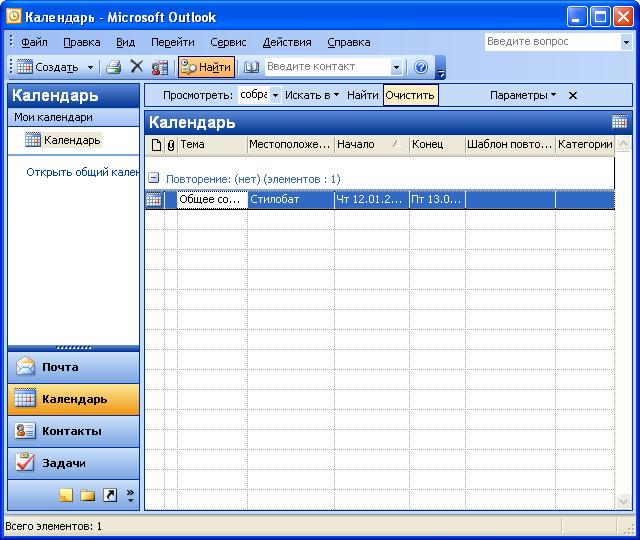
Task: Click the Просмотреть search text field
Action: coord(253,95)
